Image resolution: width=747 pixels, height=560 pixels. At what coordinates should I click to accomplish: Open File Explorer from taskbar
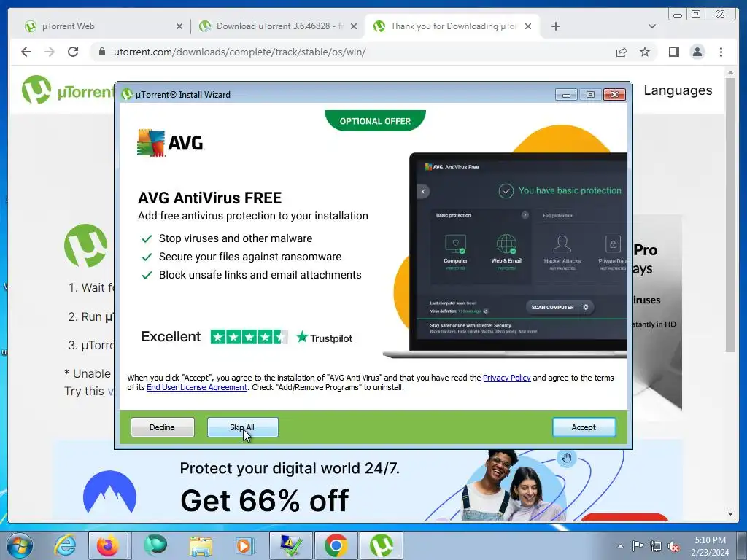click(201, 545)
